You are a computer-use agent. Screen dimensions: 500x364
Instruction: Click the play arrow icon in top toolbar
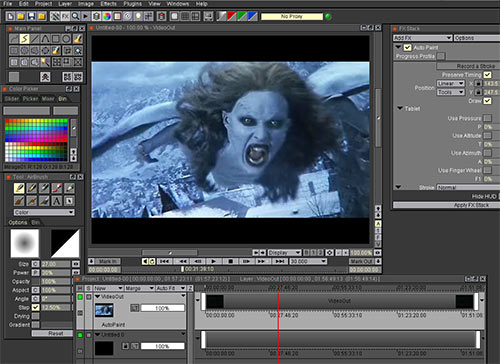click(86, 16)
